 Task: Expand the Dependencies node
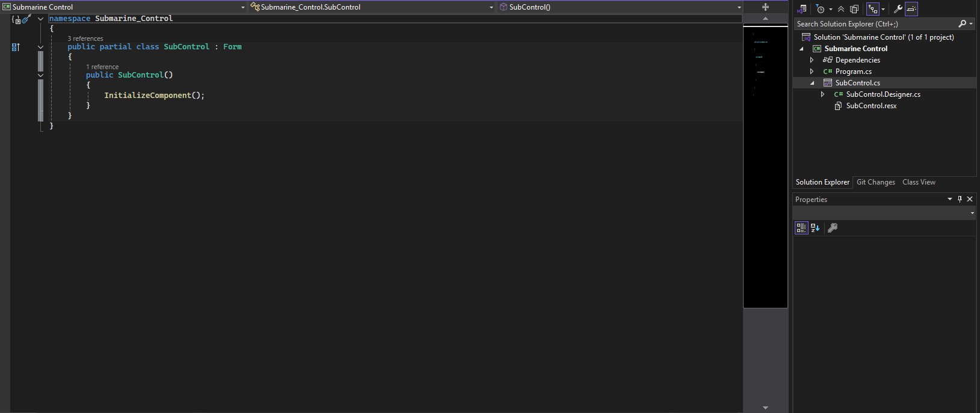point(812,60)
